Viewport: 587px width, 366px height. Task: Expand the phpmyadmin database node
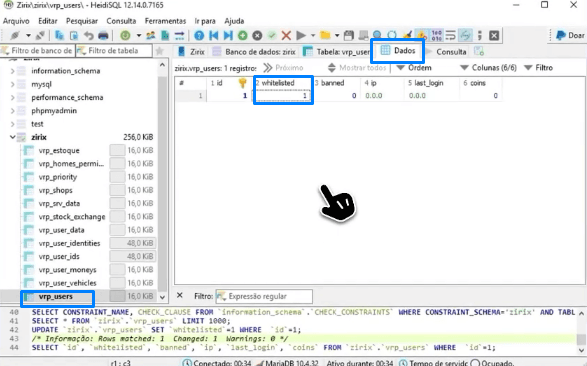[x=12, y=111]
